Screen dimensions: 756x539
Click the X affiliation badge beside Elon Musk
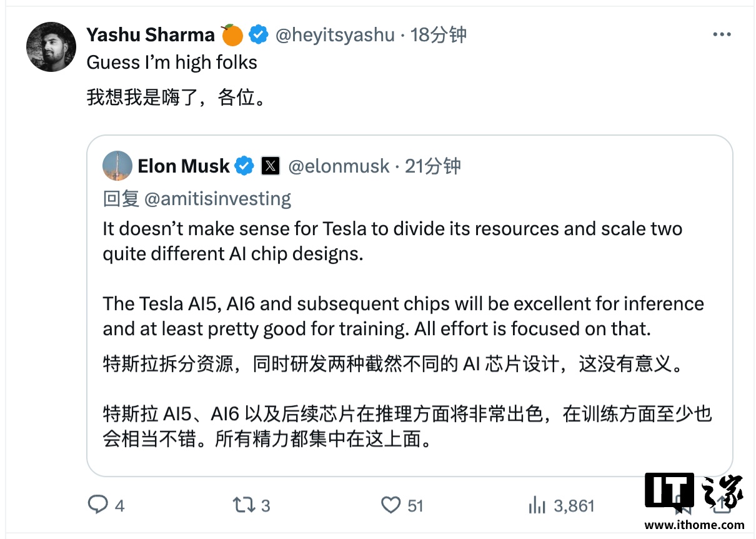[x=270, y=166]
